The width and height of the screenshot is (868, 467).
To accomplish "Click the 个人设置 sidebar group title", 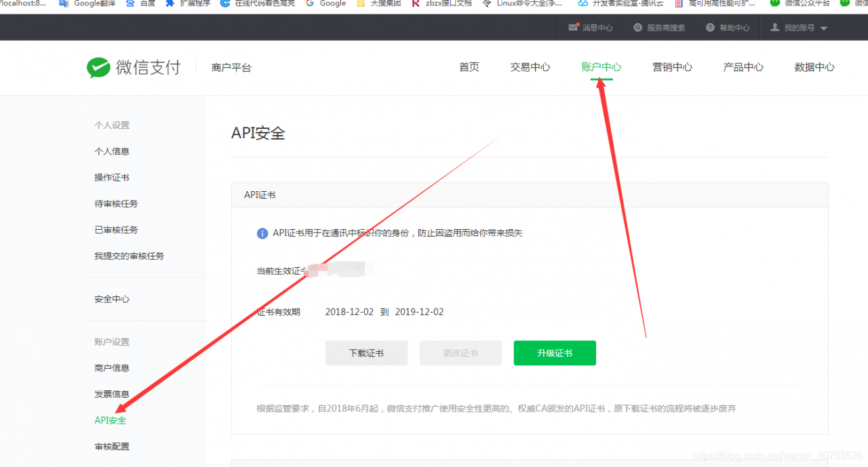I will click(x=112, y=125).
